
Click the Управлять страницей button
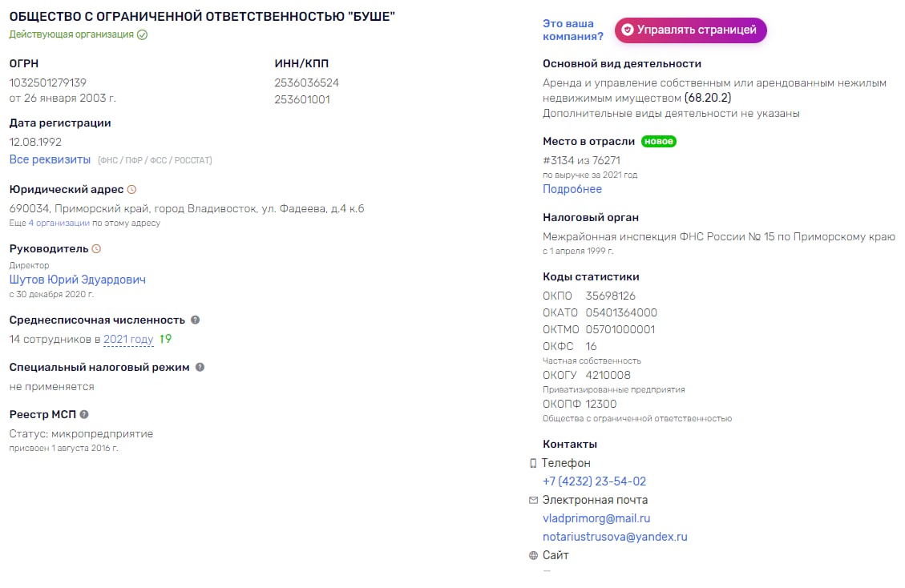690,30
